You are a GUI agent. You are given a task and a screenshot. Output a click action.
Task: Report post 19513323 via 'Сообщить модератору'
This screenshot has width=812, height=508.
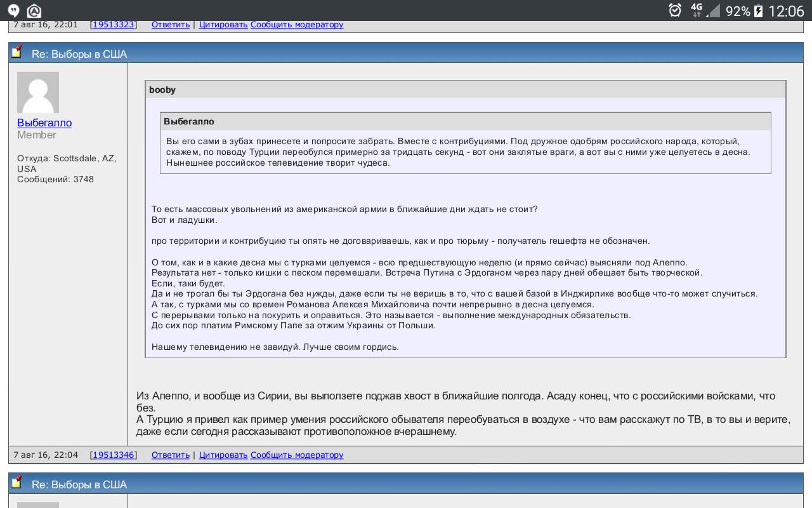[x=297, y=24]
